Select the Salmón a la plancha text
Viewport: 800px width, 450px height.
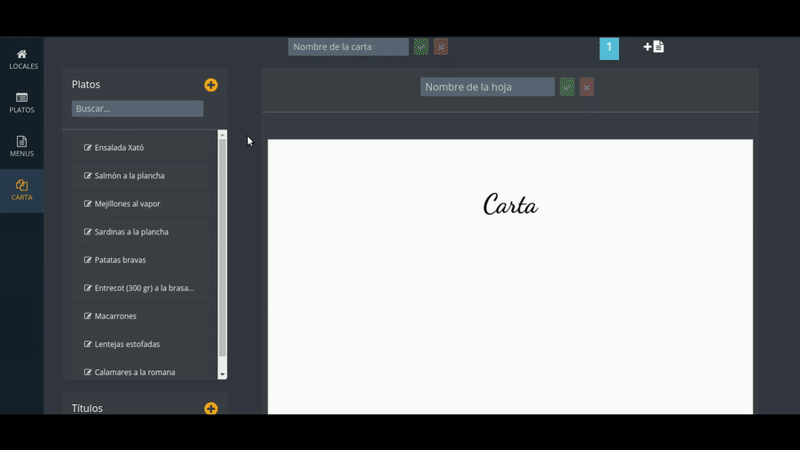pos(130,176)
